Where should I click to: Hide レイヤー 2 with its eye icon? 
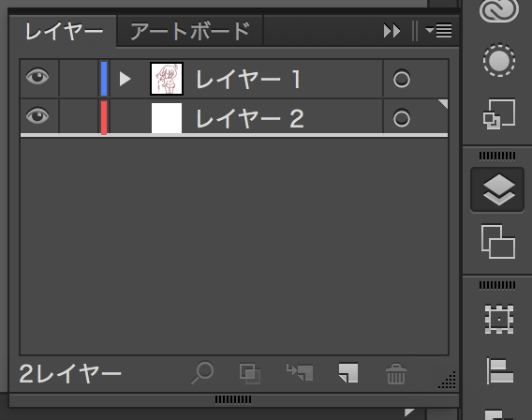click(x=37, y=115)
